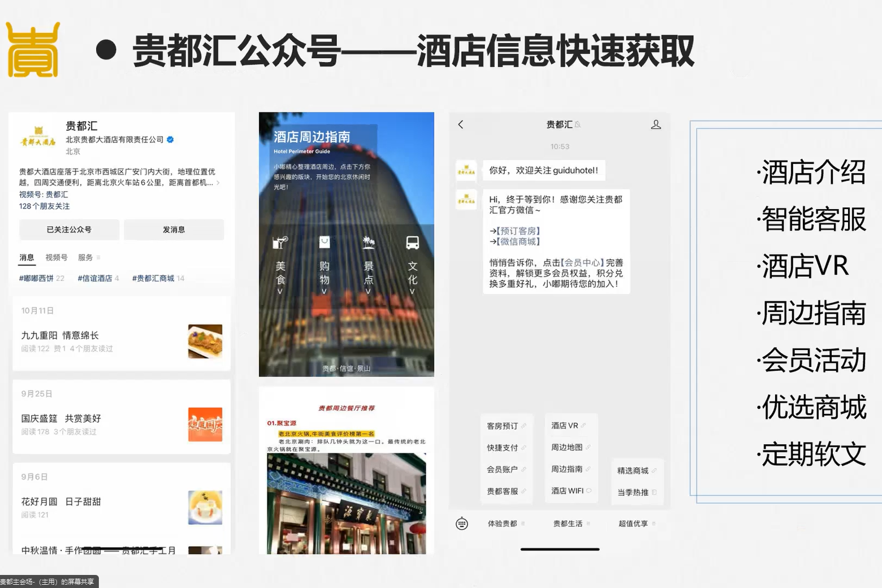Click the 已关注公众号 button
Screen dimensions: 882x588
click(x=69, y=230)
